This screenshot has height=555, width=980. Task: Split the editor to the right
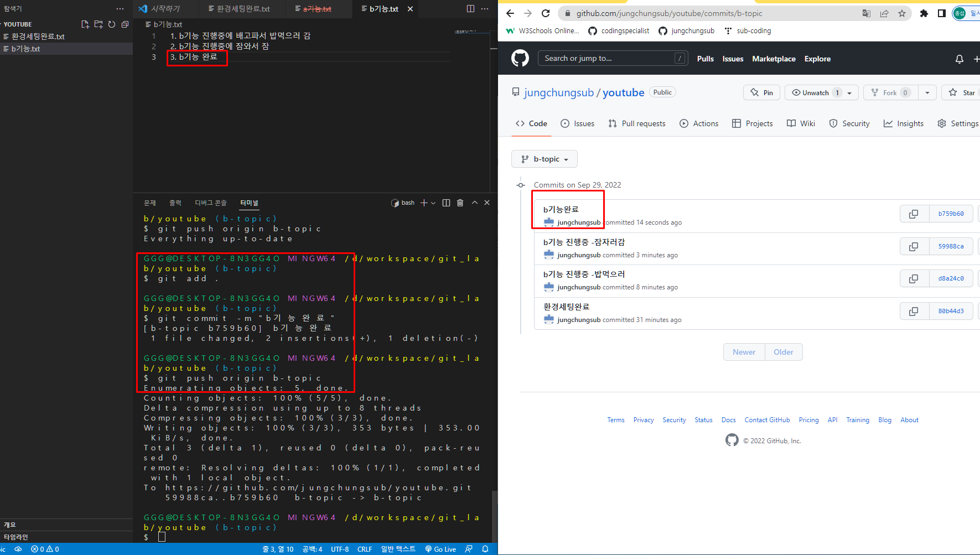[x=470, y=9]
